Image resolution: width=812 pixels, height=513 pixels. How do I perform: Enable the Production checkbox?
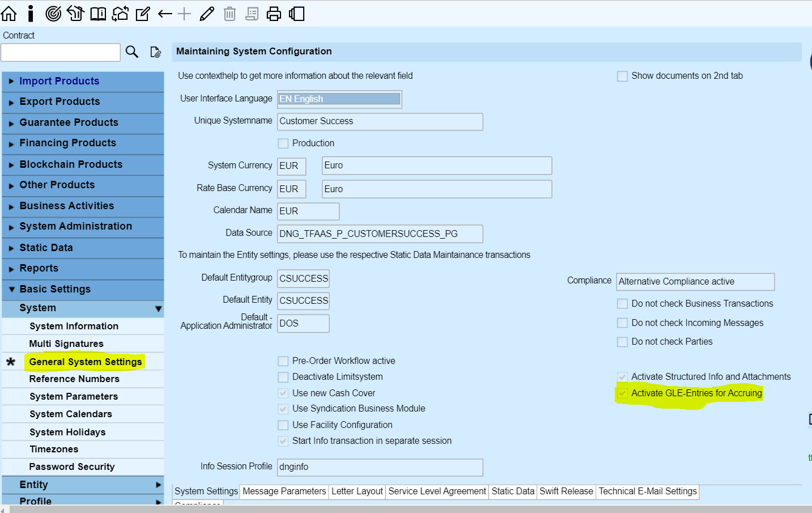(x=283, y=143)
